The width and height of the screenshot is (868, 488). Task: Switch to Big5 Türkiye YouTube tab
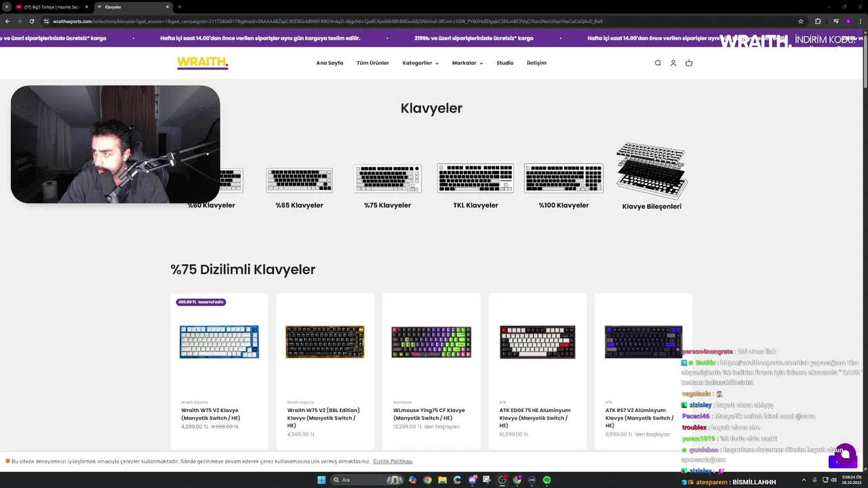52,7
